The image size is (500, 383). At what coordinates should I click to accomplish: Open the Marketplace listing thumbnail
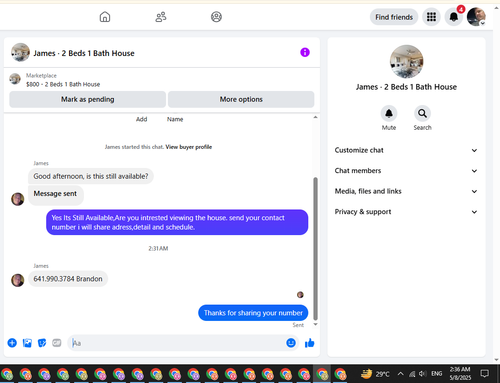click(15, 79)
